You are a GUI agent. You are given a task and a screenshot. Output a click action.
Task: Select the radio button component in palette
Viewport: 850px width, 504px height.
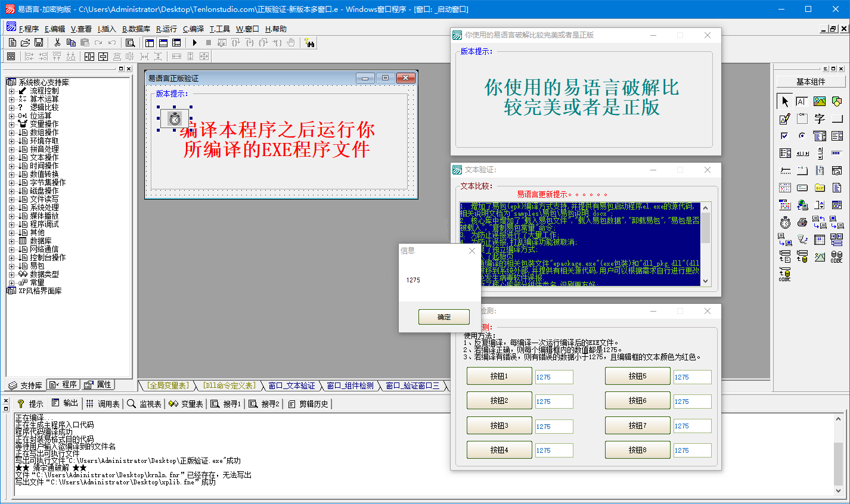click(802, 136)
